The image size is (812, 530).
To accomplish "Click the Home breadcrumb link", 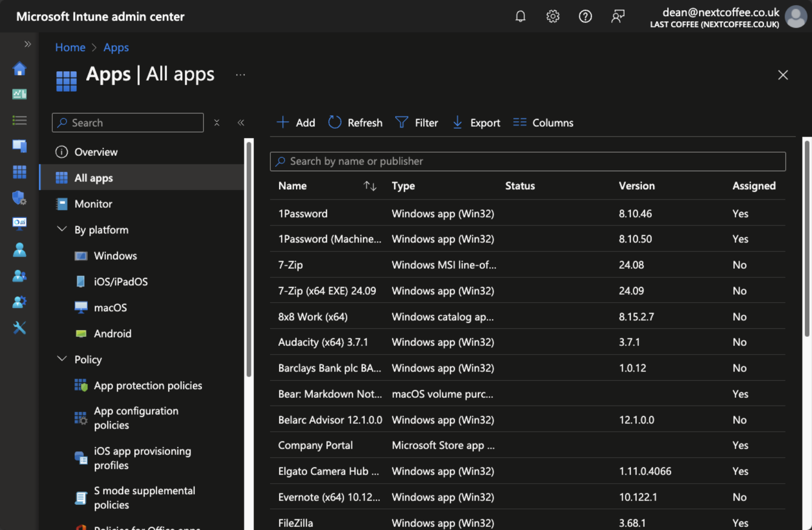I will 70,48.
